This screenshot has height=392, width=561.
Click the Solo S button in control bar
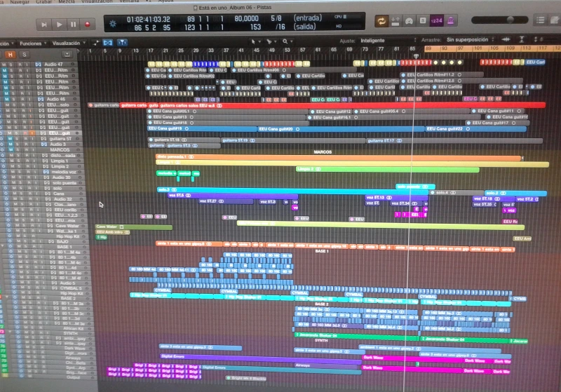(423, 22)
